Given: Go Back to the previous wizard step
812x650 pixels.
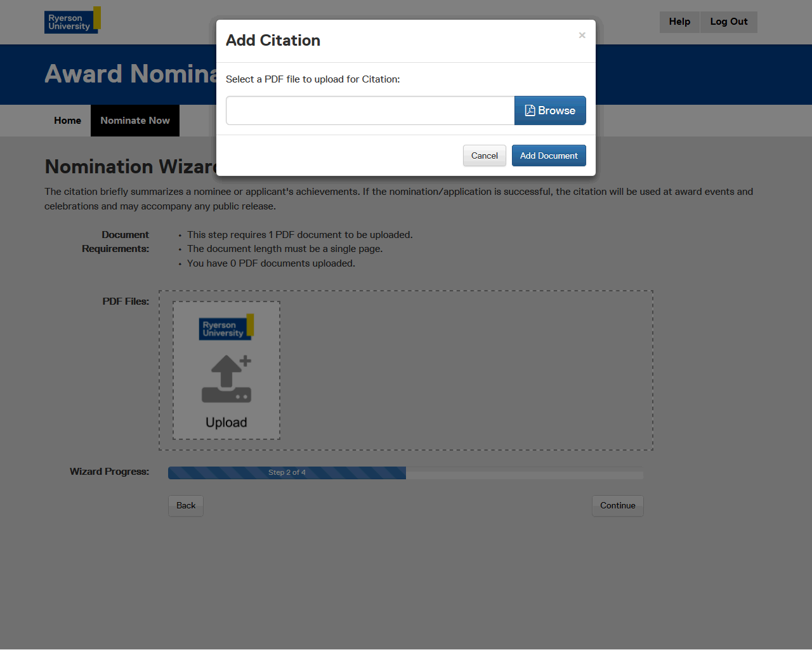Looking at the screenshot, I should (x=186, y=506).
